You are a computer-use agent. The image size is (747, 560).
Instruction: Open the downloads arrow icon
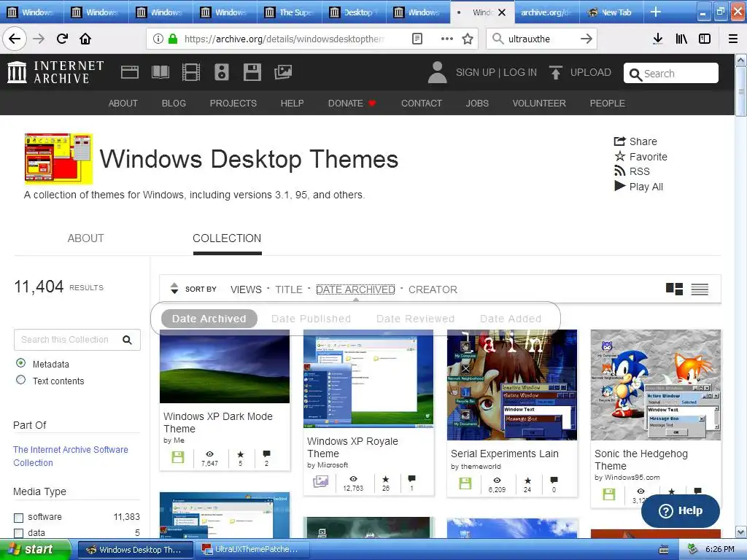tap(658, 39)
